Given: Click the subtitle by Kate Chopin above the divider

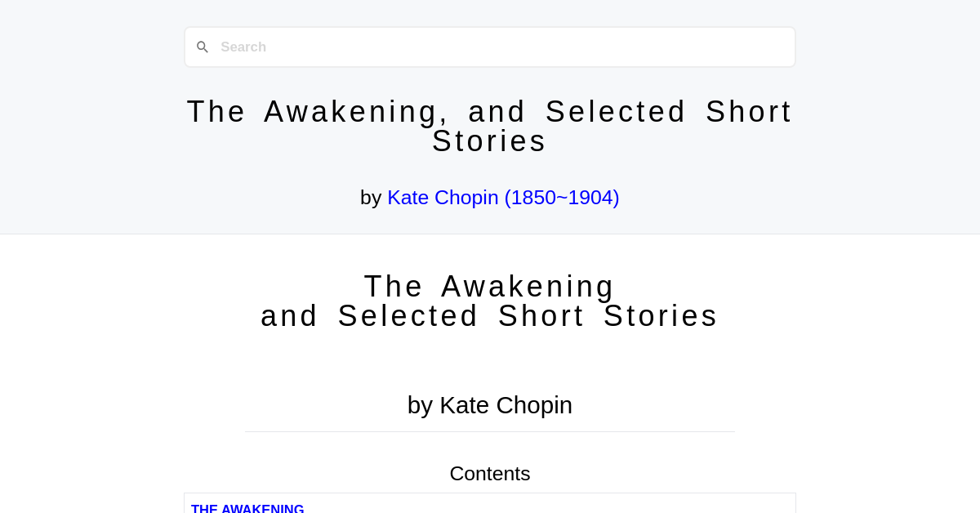Looking at the screenshot, I should pyautogui.click(x=490, y=404).
